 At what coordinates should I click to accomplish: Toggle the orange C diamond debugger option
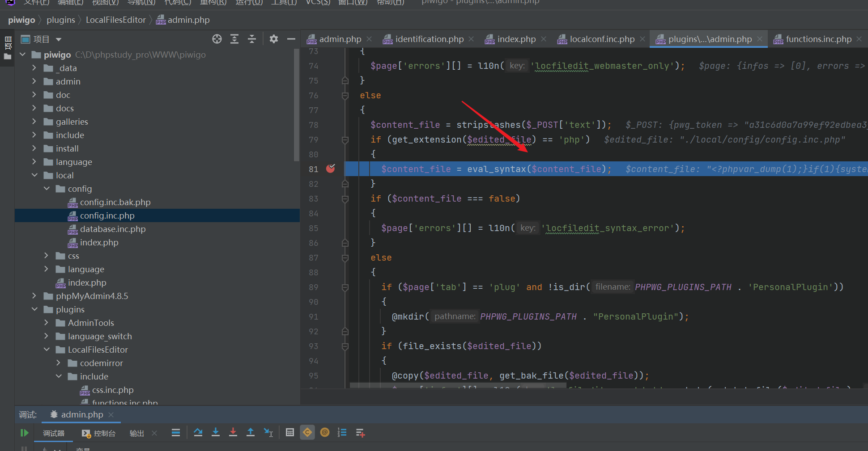307,432
